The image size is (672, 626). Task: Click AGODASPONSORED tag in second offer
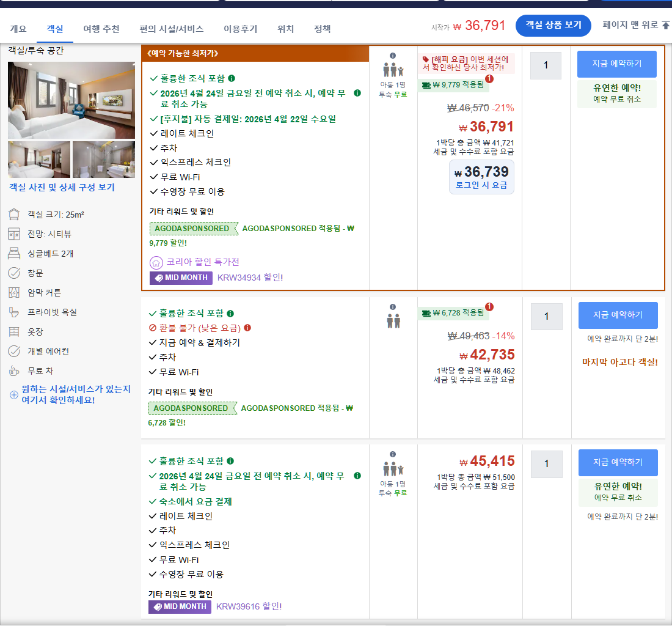192,408
